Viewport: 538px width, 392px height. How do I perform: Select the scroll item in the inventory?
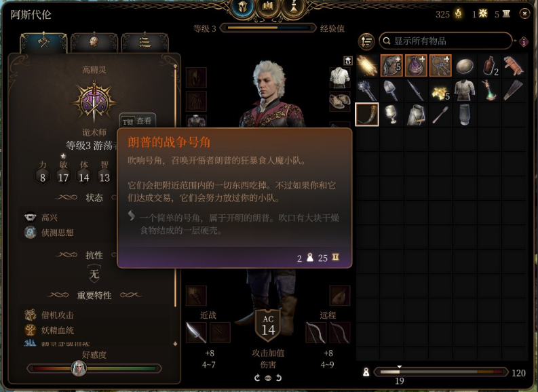[x=367, y=66]
